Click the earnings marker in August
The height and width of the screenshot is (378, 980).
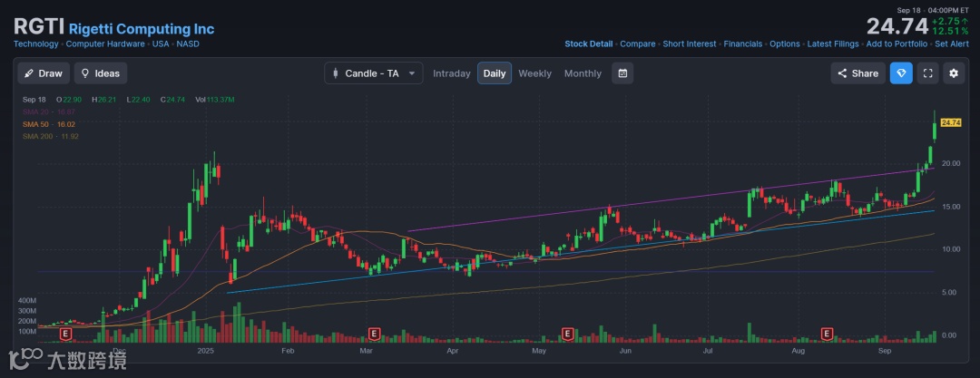828,334
